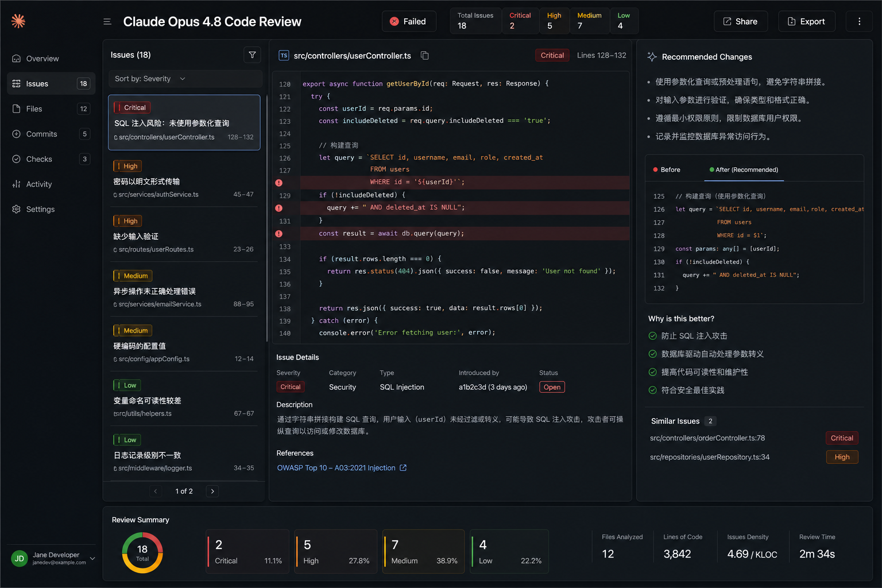
Task: Click the filter funnel icon in Issues
Action: pyautogui.click(x=252, y=55)
